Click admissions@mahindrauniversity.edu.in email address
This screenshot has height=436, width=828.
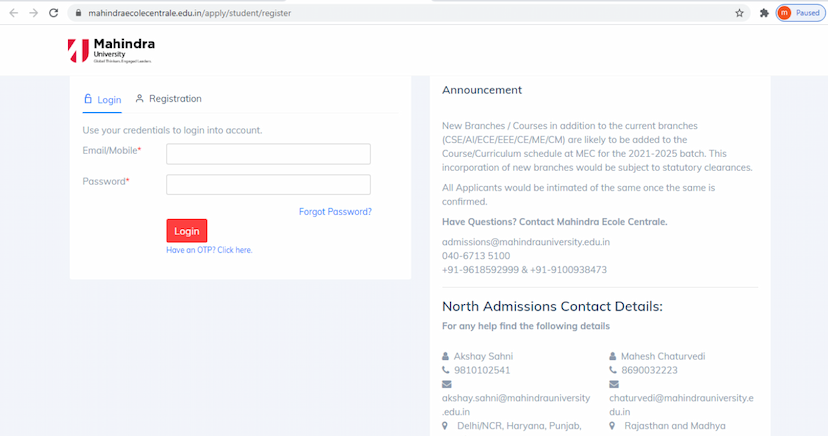pyautogui.click(x=526, y=242)
